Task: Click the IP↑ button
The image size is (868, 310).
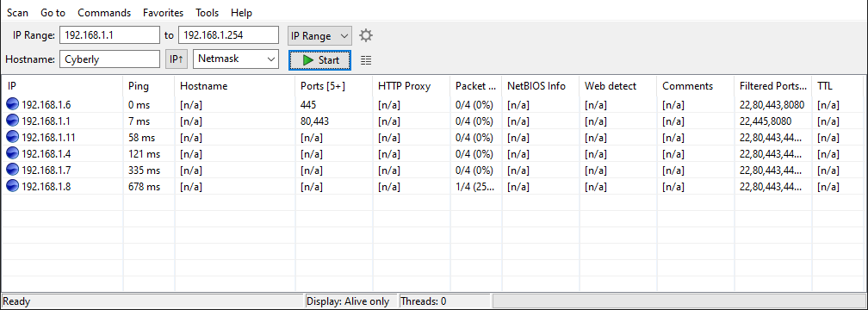Action: coord(177,59)
